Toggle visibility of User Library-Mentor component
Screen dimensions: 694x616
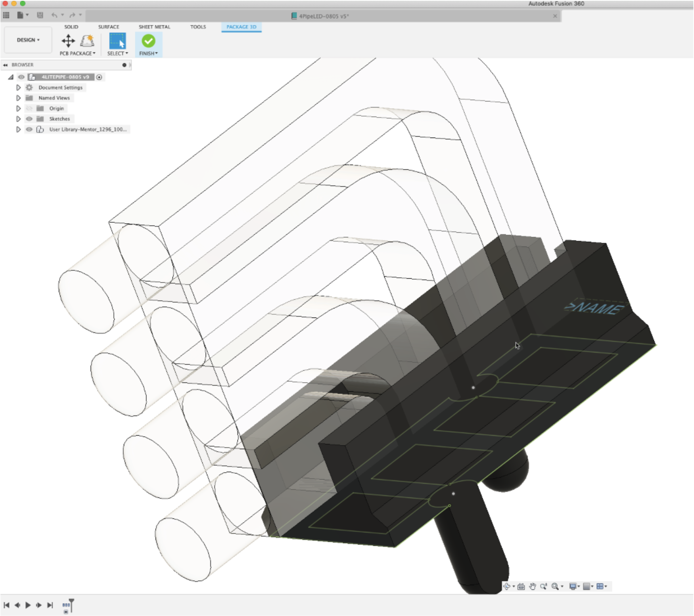29,129
